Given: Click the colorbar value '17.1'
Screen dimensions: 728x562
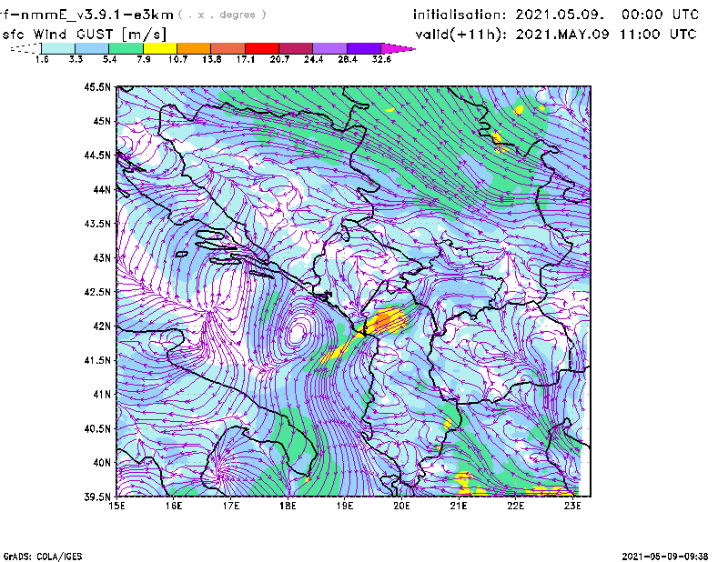Looking at the screenshot, I should 245,59.
